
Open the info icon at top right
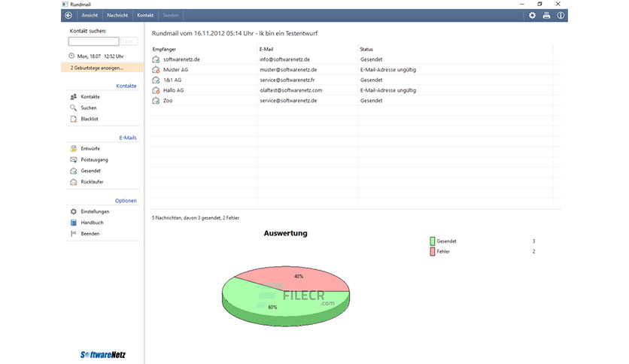tap(561, 15)
